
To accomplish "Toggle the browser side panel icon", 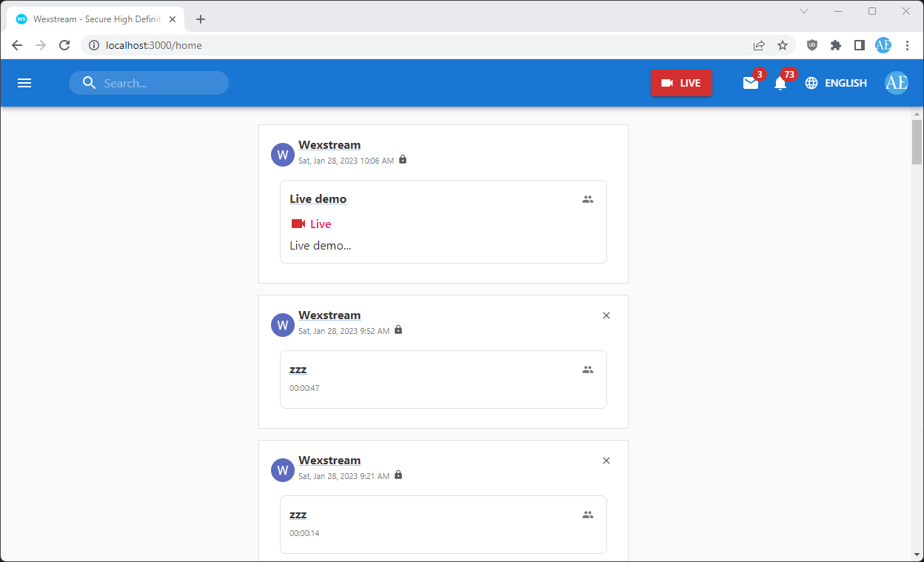I will pos(860,45).
